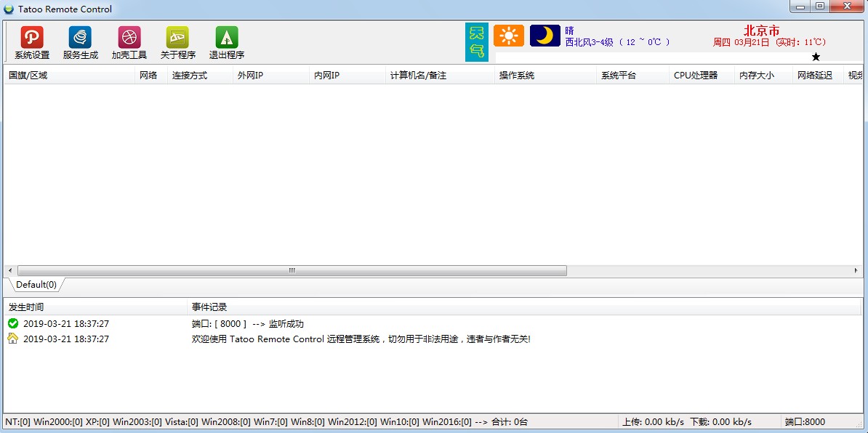Click the 外网IP column header
The width and height of the screenshot is (868, 433).
pyautogui.click(x=270, y=76)
